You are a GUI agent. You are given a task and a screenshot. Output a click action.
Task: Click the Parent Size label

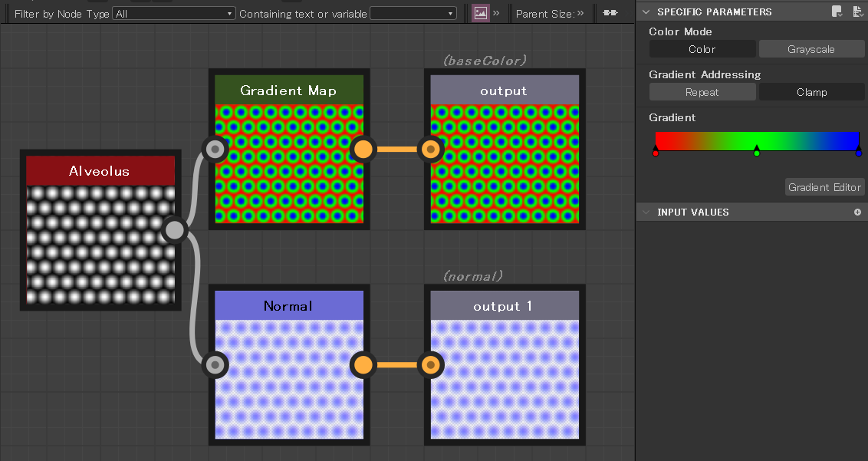(544, 14)
